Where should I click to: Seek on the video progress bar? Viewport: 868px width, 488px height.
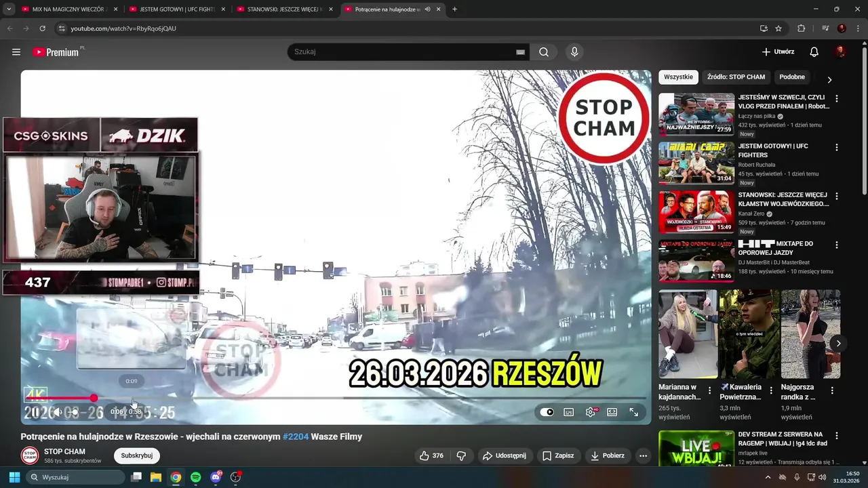click(x=336, y=399)
